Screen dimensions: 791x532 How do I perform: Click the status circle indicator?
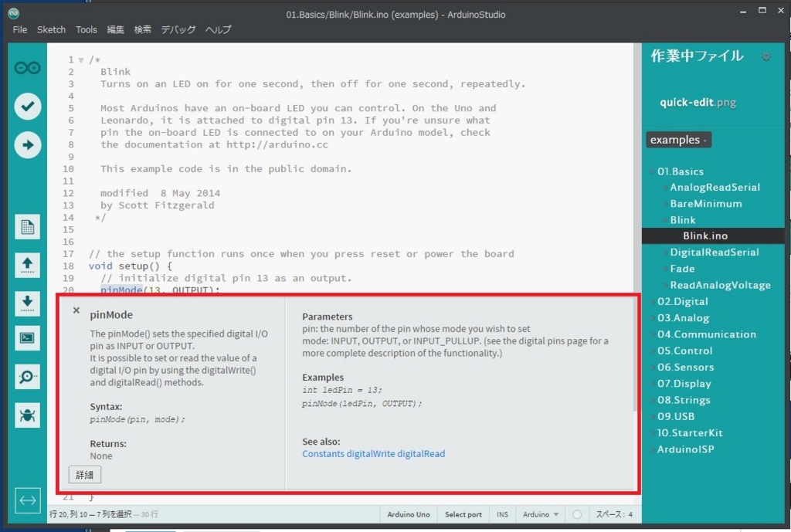coord(577,514)
